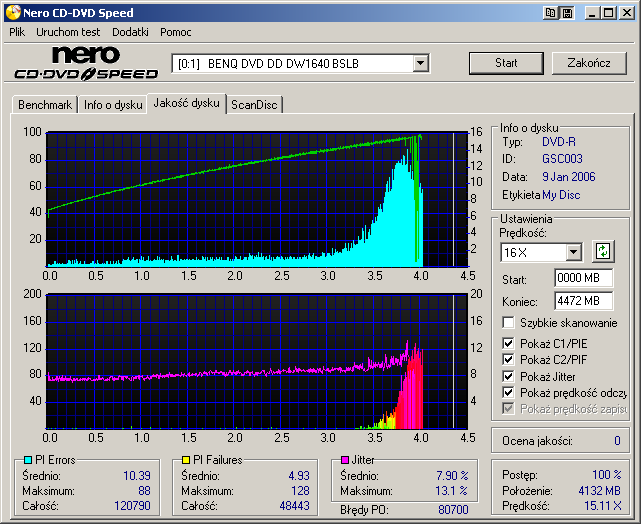
Task: Close the Nero CD-DVD Speed window
Action: (x=626, y=13)
